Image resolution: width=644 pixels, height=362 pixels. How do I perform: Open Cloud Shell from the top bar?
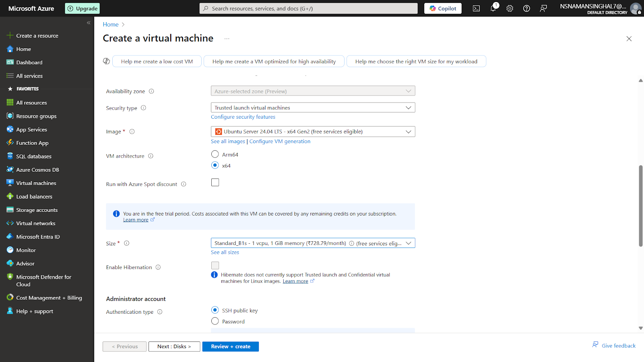(476, 8)
